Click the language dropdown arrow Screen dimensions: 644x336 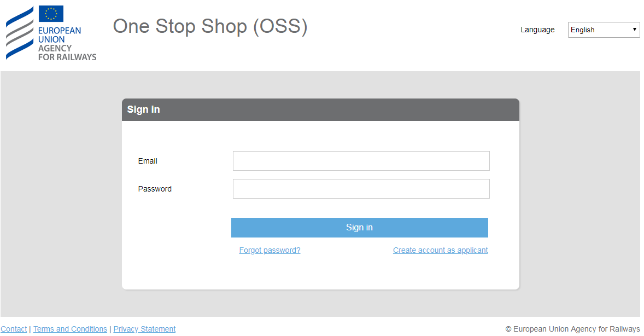(635, 30)
